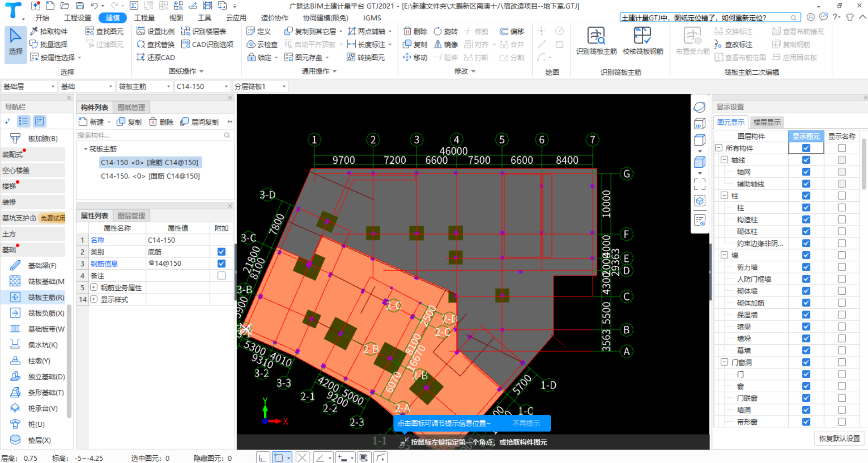Click 3D view icon on canvas toolbar
The width and height of the screenshot is (868, 463).
pos(699,124)
